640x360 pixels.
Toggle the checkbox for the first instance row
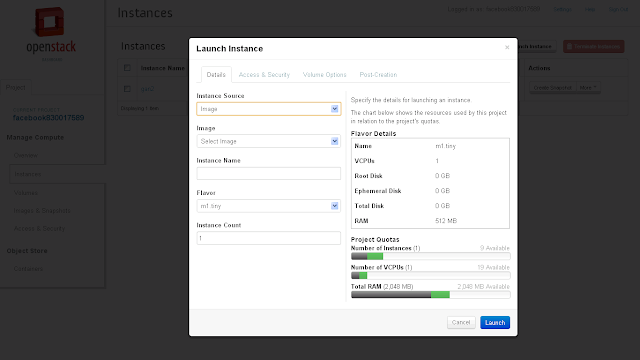tap(127, 88)
